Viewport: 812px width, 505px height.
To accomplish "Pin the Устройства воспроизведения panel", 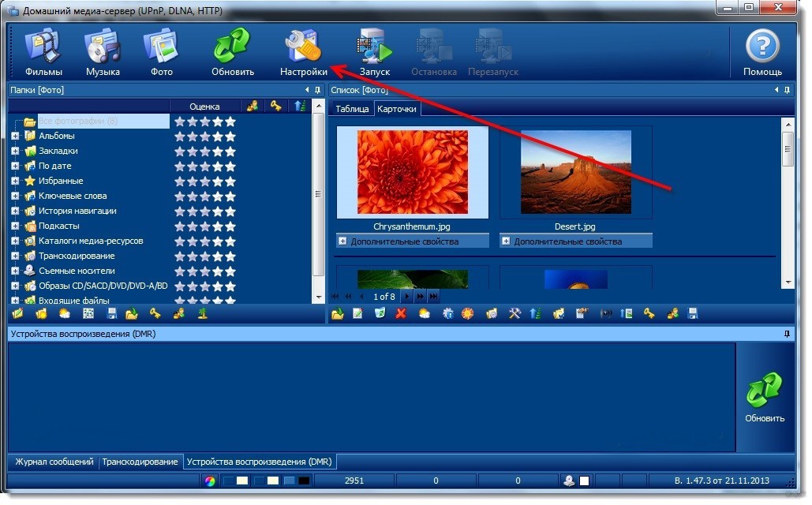I will click(788, 334).
